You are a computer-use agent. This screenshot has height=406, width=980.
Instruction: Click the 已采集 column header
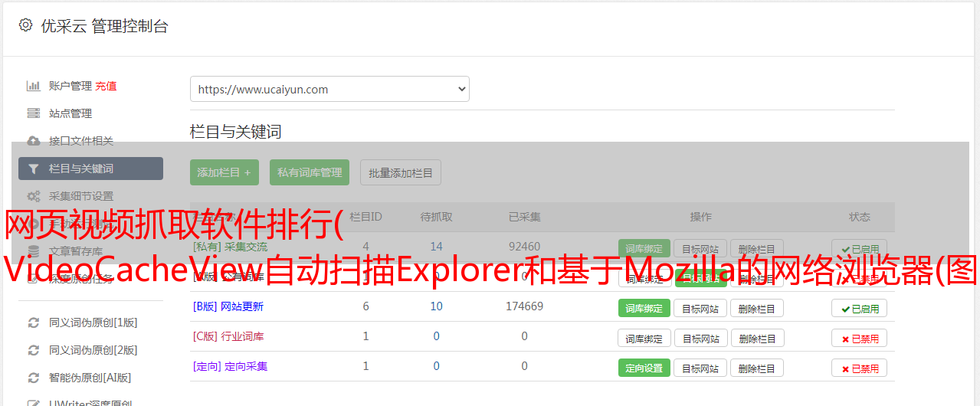[x=524, y=217]
